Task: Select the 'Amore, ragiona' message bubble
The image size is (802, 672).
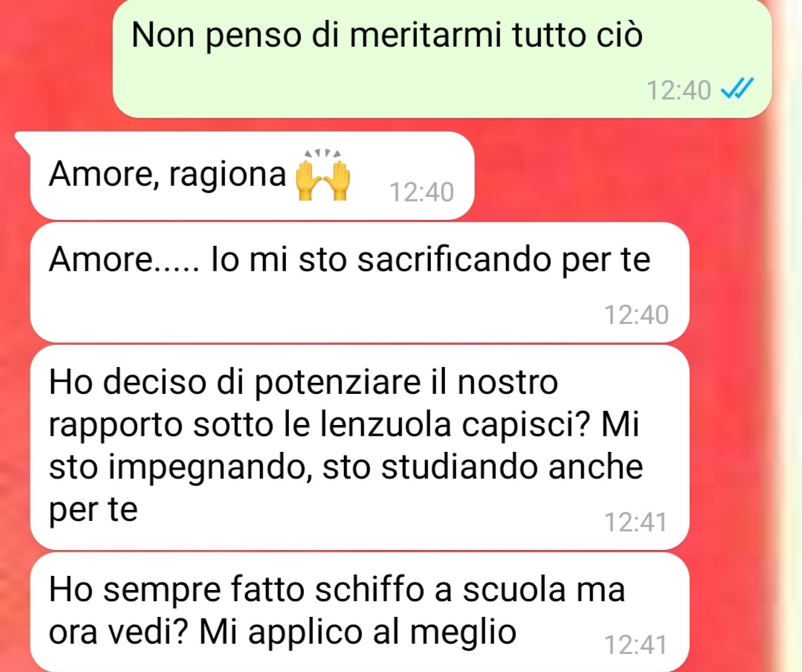Action: point(252,175)
